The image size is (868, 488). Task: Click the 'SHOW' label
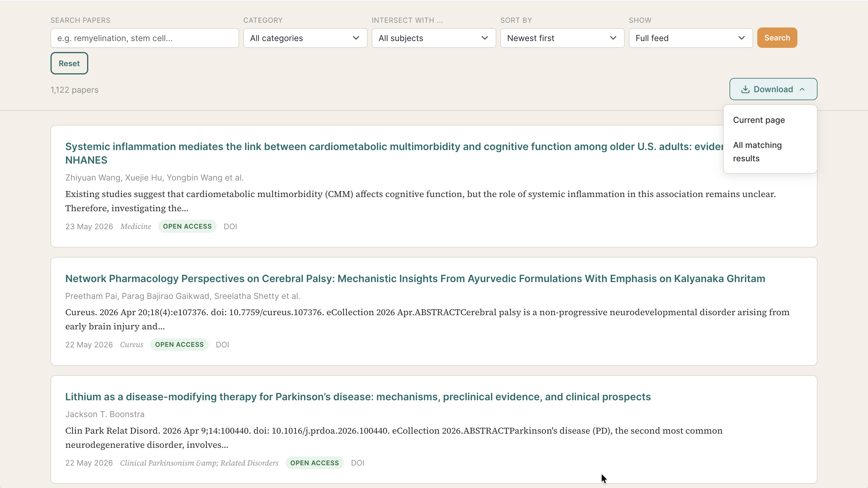[640, 20]
